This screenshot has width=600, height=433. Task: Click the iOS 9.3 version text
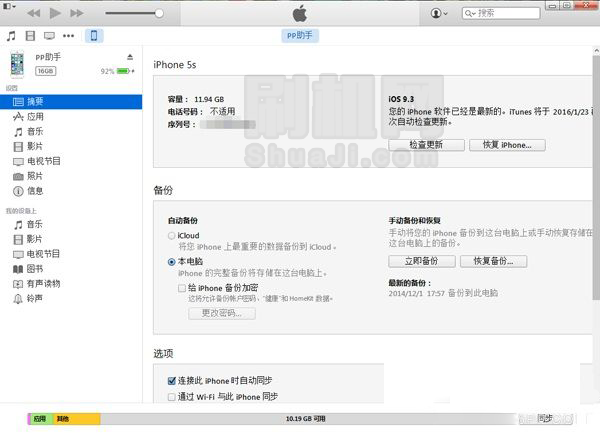pos(401,99)
